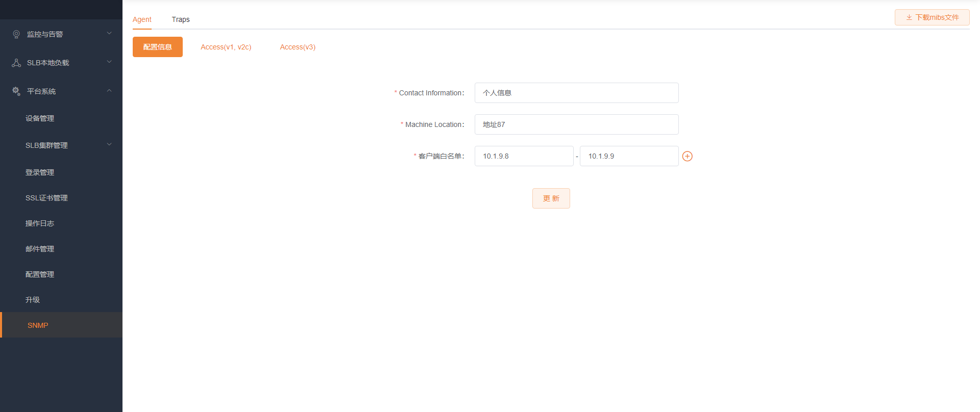Open the 监控与告警 menu label
Viewport: 980px width, 412px height.
[x=45, y=34]
